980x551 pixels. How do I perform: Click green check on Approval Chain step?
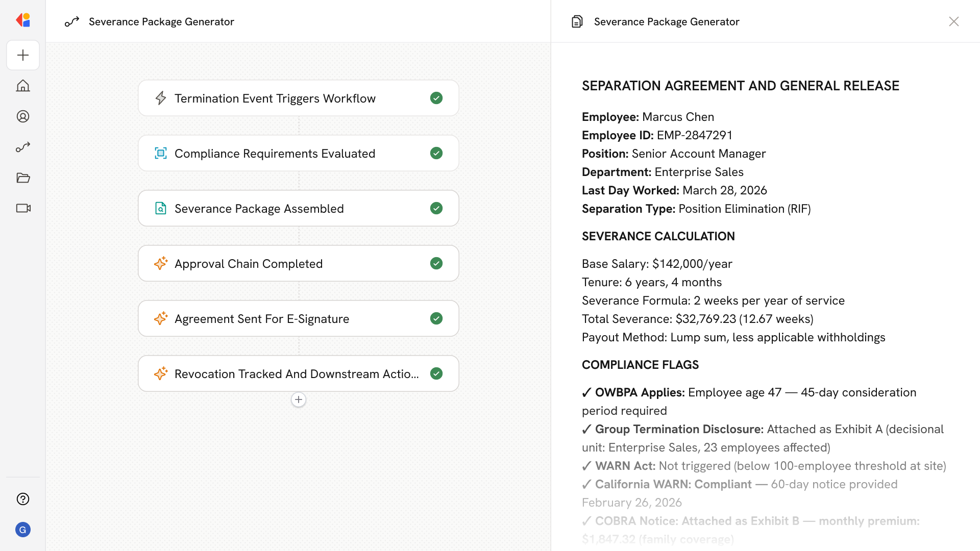(x=436, y=263)
